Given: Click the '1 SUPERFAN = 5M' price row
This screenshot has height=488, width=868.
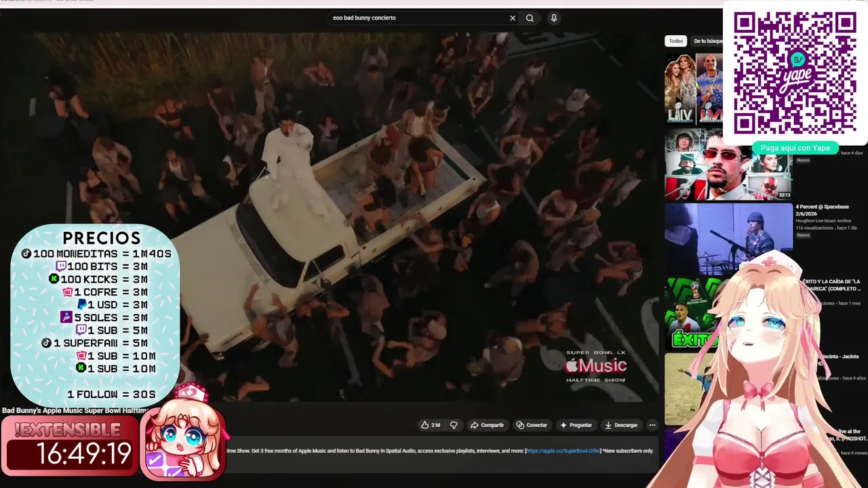Looking at the screenshot, I should [94, 343].
